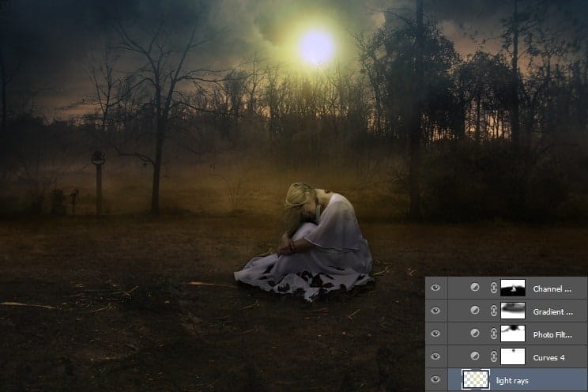
Task: Select the Curves 4 mask thumbnail
Action: [513, 356]
